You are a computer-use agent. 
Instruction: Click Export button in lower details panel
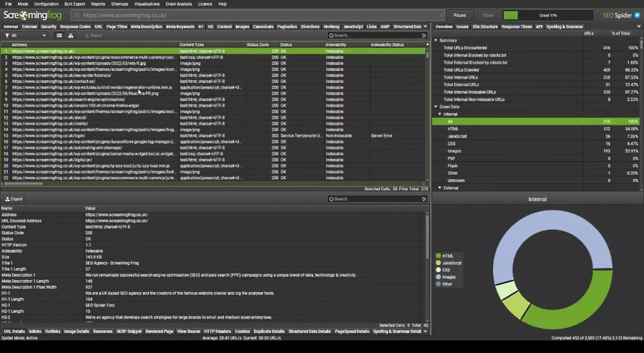[x=14, y=199]
